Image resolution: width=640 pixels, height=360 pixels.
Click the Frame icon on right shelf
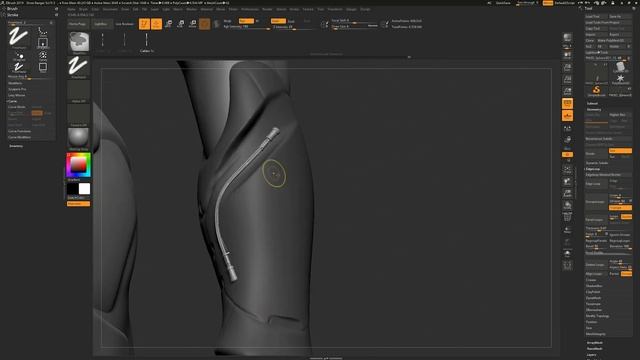[x=567, y=169]
